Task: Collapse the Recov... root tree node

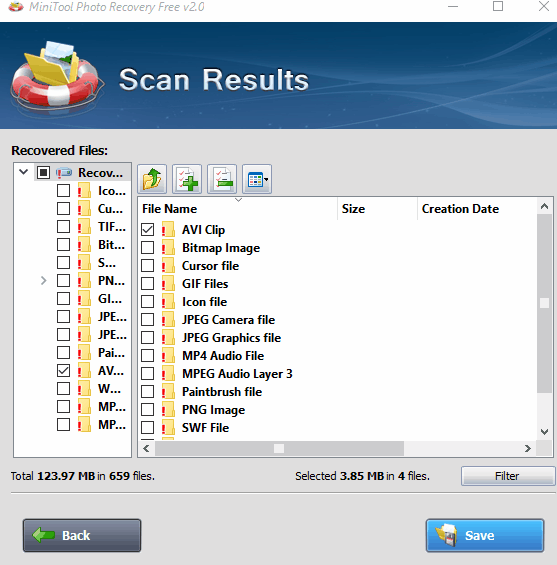Action: tap(24, 172)
